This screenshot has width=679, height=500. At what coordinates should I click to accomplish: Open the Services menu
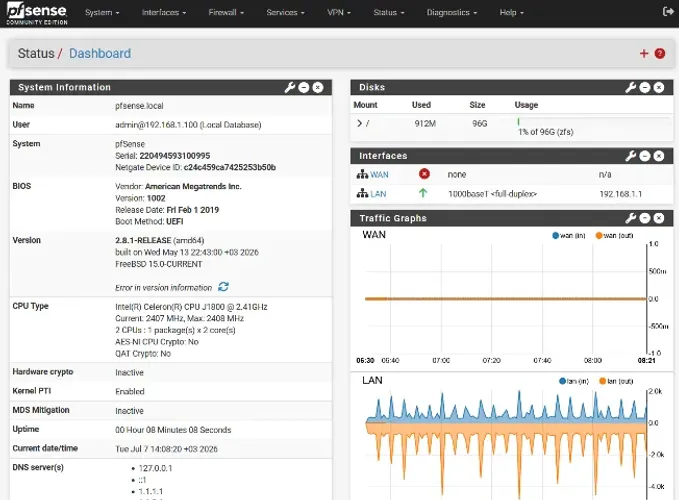285,13
